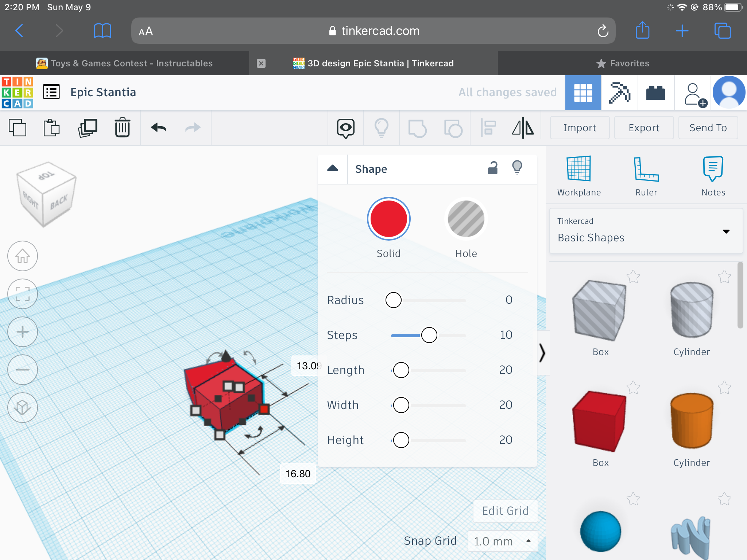This screenshot has width=747, height=560.
Task: Click the Duplicate and repeat icon
Action: (88, 128)
